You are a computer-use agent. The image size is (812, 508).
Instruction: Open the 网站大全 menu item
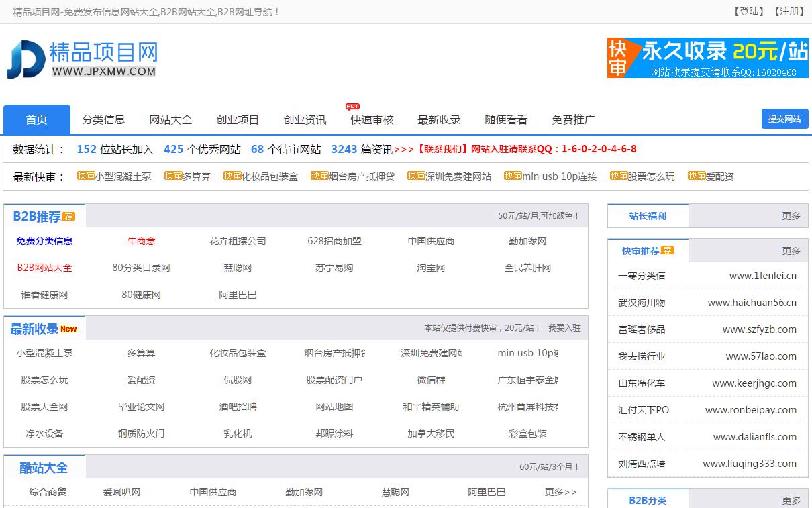[170, 119]
